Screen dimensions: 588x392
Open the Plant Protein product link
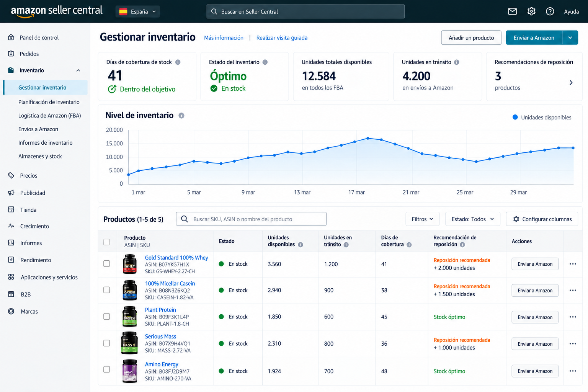(x=160, y=310)
